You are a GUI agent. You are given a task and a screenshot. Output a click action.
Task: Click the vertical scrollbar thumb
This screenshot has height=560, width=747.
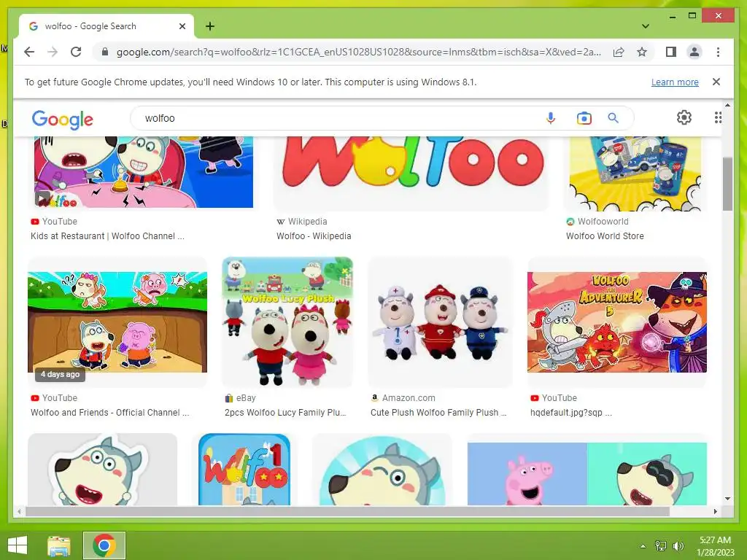coord(727,184)
